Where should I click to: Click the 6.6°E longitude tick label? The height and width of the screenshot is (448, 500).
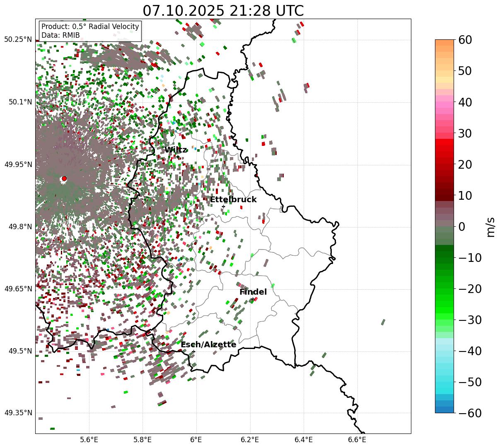(x=357, y=440)
